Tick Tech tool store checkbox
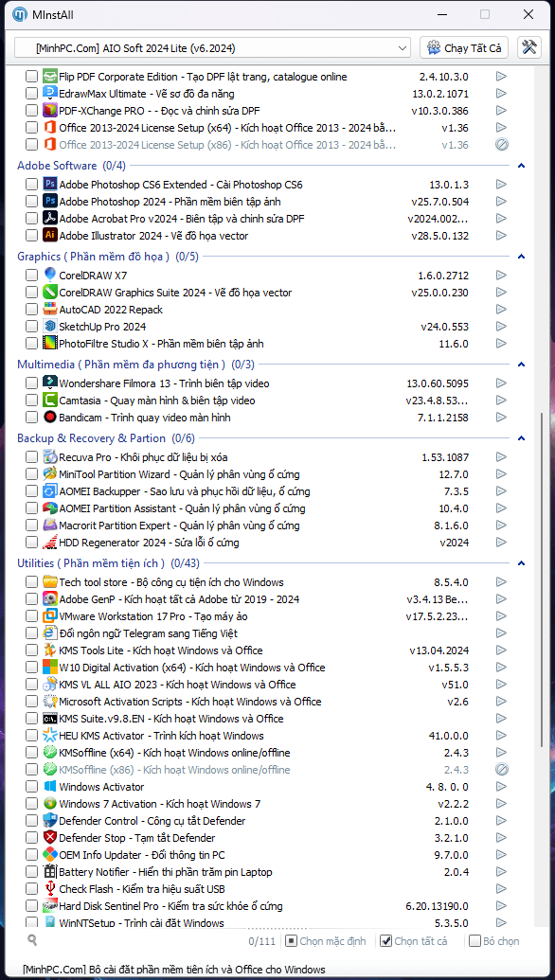 [x=31, y=582]
